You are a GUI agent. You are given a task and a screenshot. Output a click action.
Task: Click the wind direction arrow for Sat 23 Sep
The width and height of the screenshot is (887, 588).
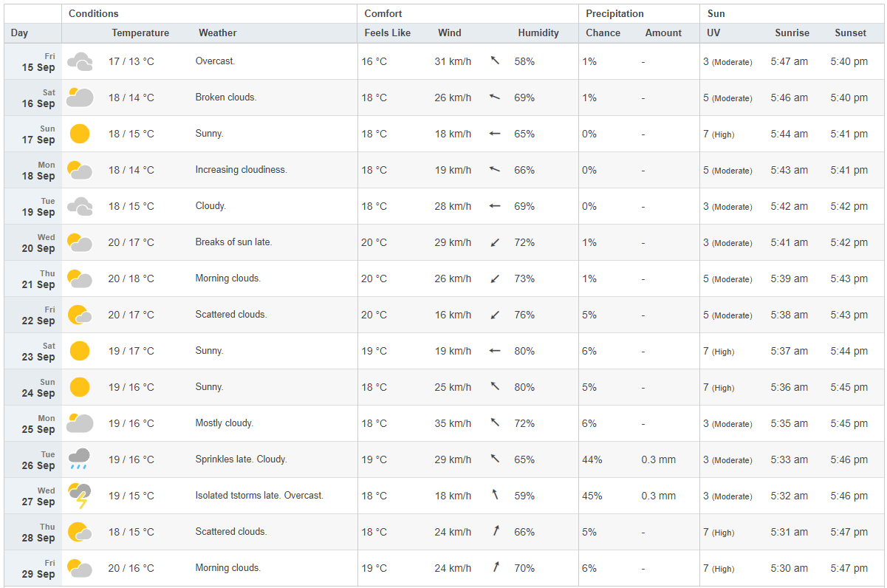pos(495,351)
